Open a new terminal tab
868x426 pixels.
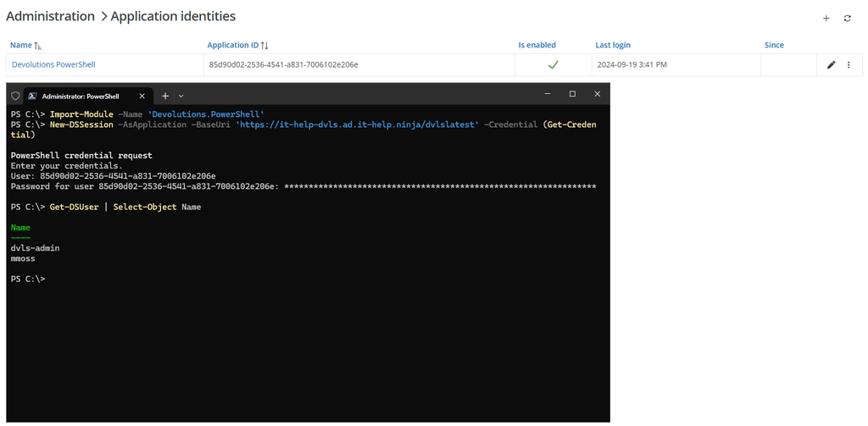coord(165,96)
